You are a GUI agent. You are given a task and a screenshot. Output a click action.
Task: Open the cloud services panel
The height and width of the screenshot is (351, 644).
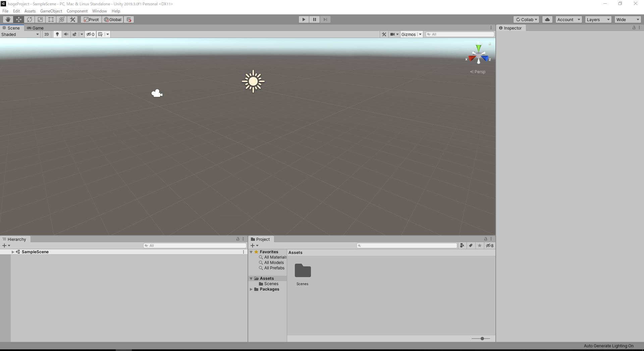click(547, 19)
